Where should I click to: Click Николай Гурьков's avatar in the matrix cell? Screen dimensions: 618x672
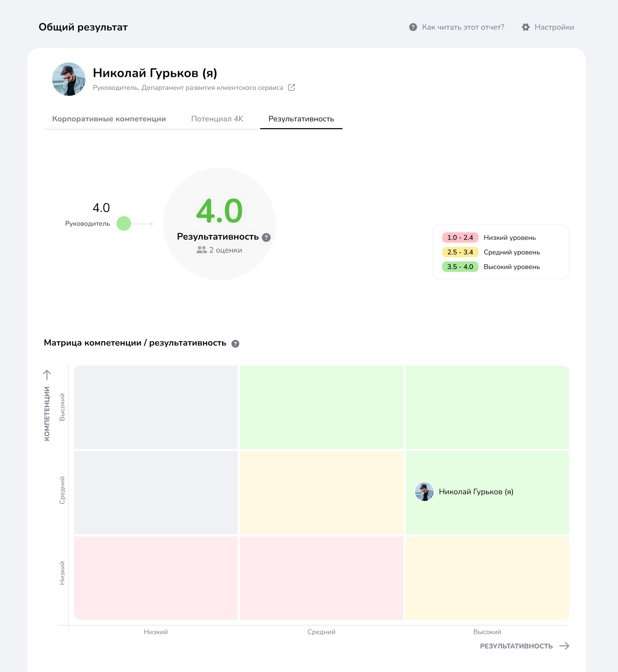coord(424,492)
